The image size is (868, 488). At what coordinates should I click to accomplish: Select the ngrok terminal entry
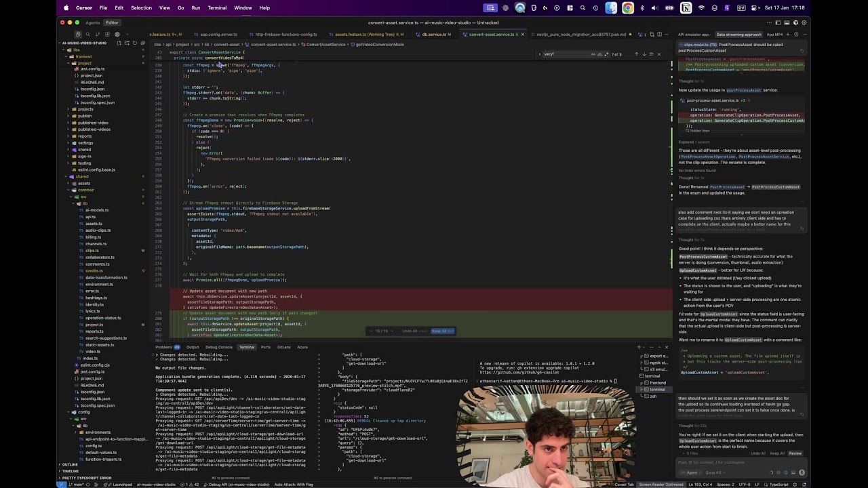[x=655, y=363]
